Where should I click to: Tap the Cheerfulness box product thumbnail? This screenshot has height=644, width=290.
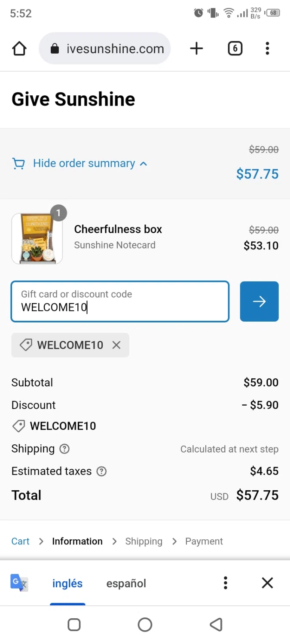click(37, 238)
